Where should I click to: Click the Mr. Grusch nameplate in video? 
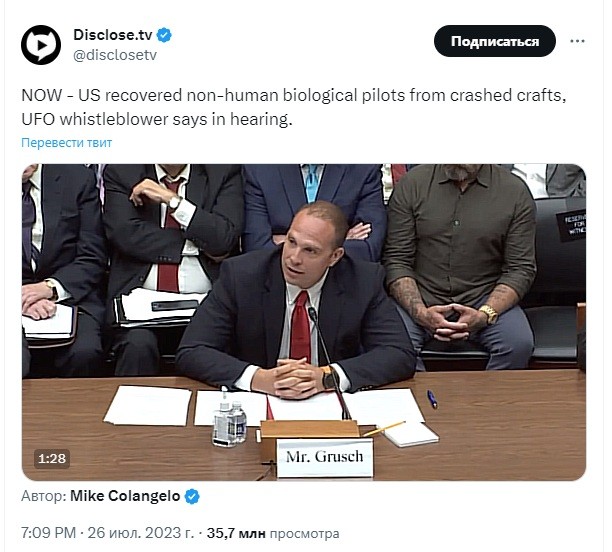pos(325,457)
